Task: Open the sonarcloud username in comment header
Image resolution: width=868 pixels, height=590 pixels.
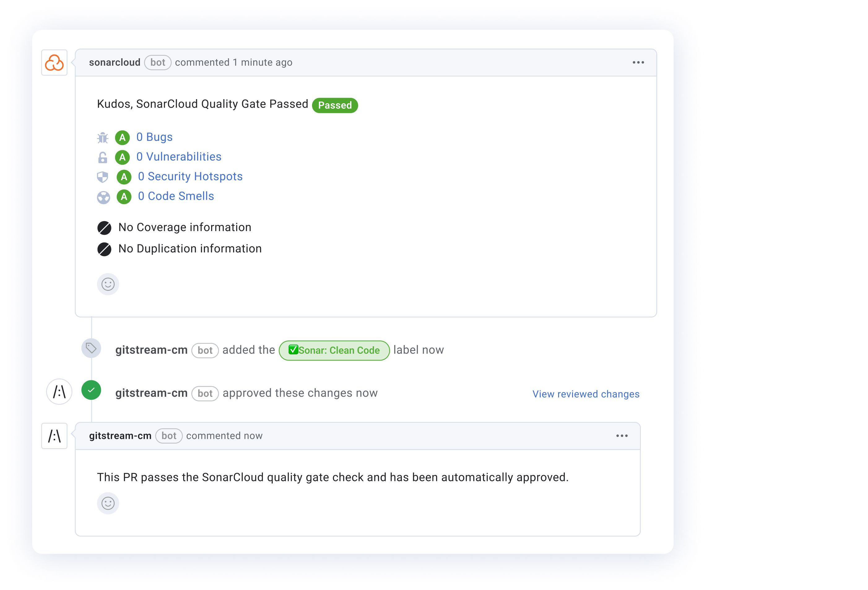Action: (115, 62)
